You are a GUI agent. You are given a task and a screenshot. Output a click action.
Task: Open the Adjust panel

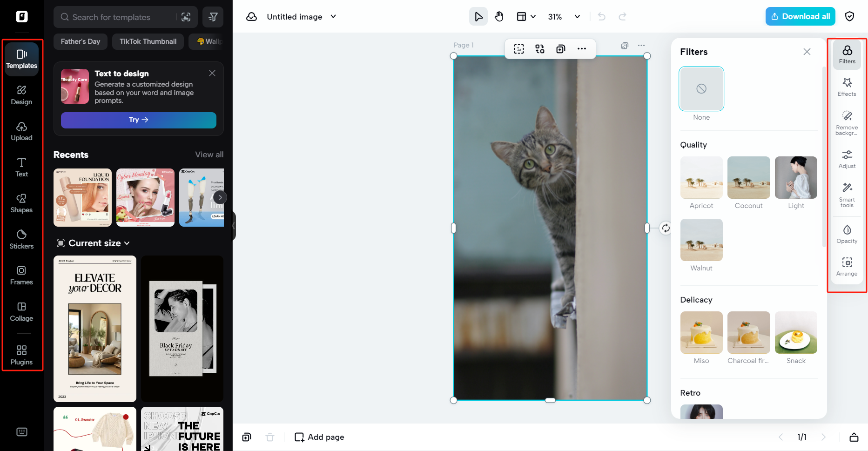click(x=847, y=158)
